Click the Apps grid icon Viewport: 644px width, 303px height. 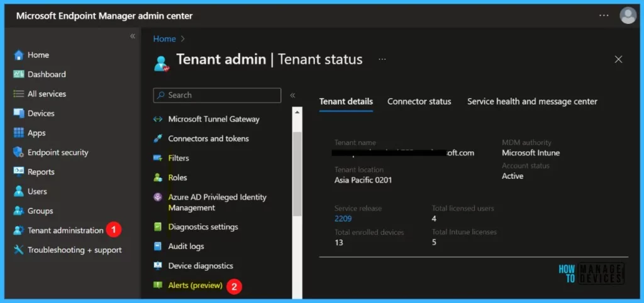point(18,133)
